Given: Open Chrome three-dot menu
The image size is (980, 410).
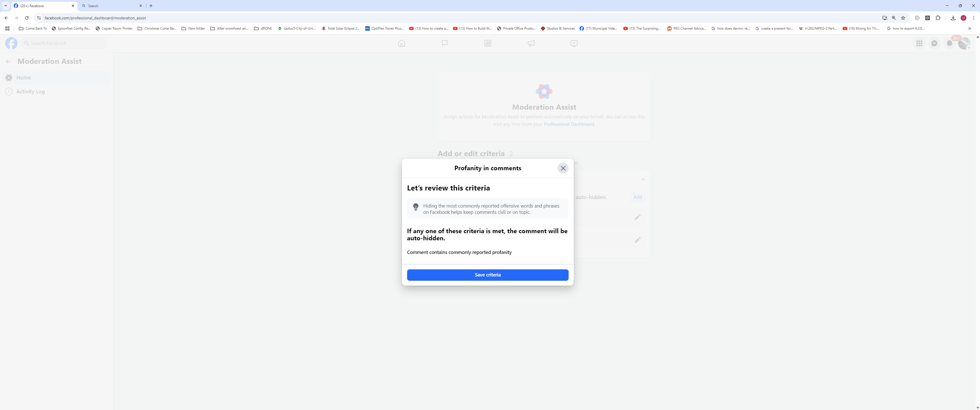Looking at the screenshot, I should (x=974, y=18).
